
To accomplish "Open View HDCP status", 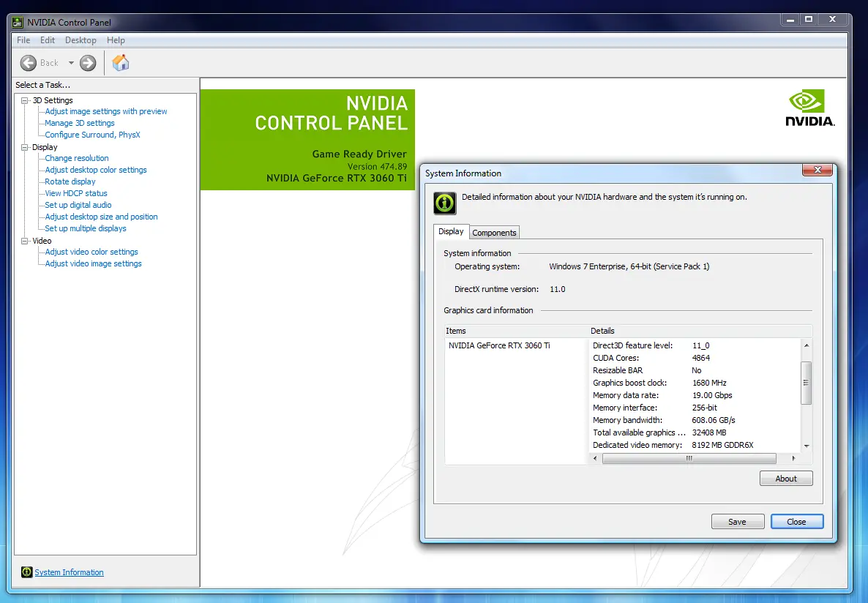I will 76,193.
